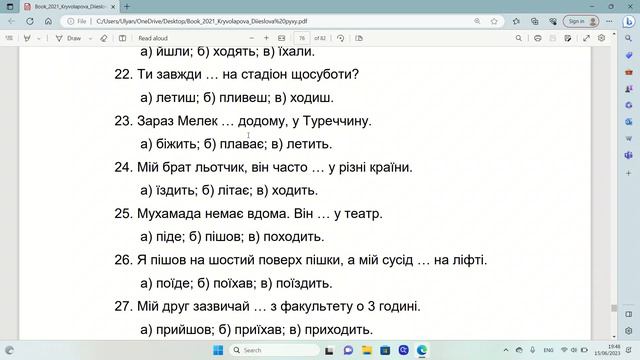Open the Chat app on taskbar

coord(348,350)
